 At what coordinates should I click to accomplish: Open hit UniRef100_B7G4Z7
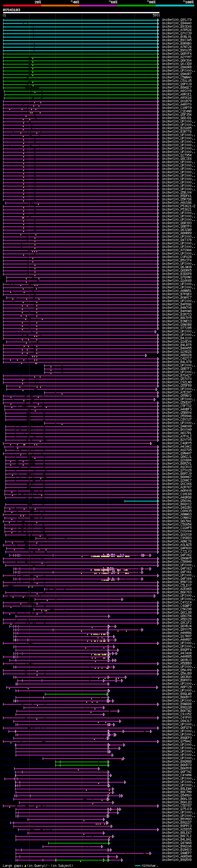[x=177, y=375]
